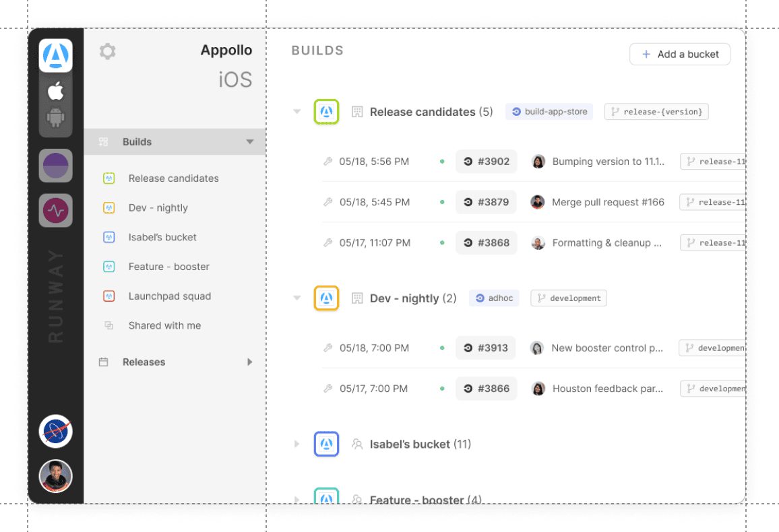Click the Add a bucket button
This screenshot has height=532, width=779.
pyautogui.click(x=680, y=54)
